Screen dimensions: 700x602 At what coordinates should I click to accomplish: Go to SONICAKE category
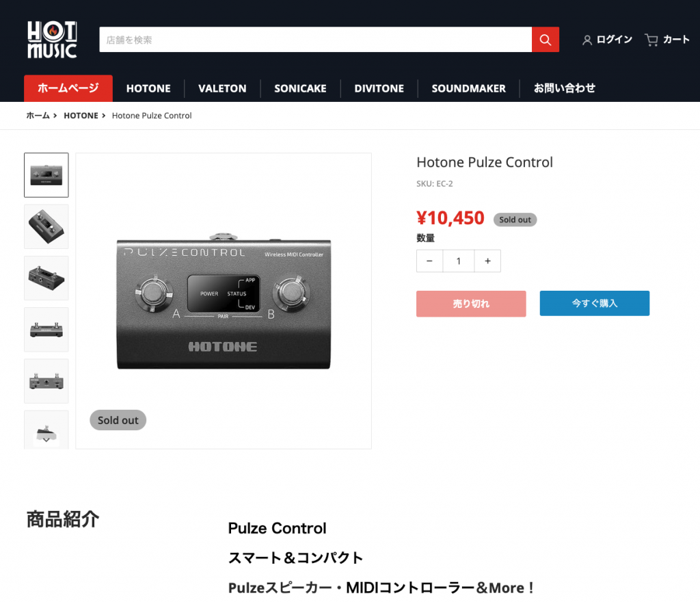coord(301,88)
